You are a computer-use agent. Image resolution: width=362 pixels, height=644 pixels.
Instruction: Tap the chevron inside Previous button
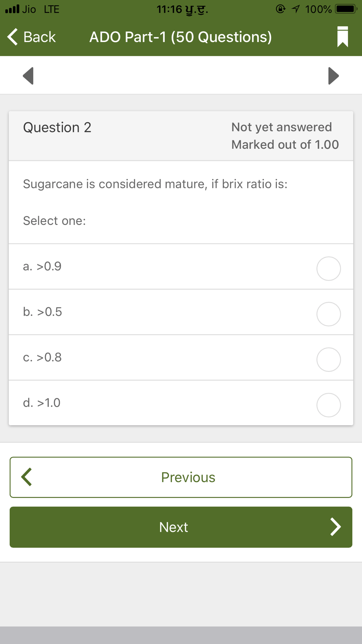26,477
